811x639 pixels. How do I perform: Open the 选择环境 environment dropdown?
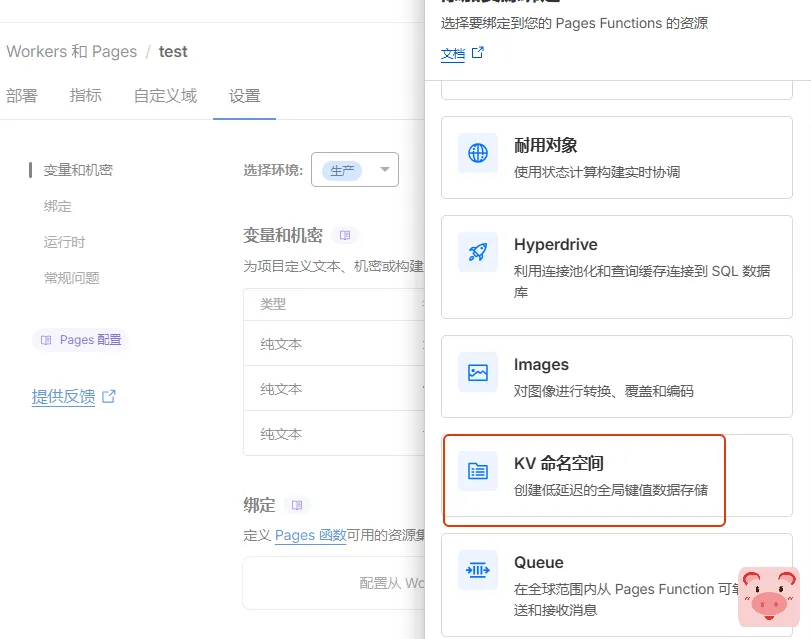tap(355, 170)
